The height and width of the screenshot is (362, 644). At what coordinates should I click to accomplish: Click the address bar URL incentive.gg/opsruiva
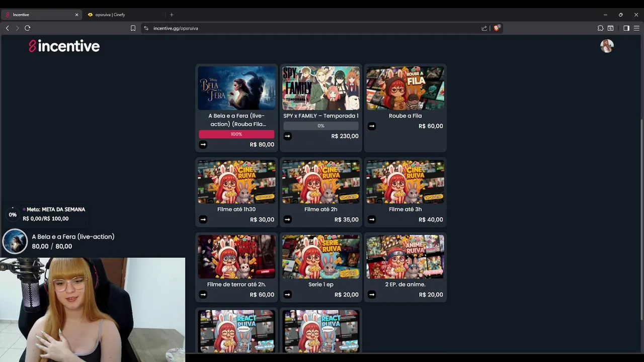click(176, 28)
